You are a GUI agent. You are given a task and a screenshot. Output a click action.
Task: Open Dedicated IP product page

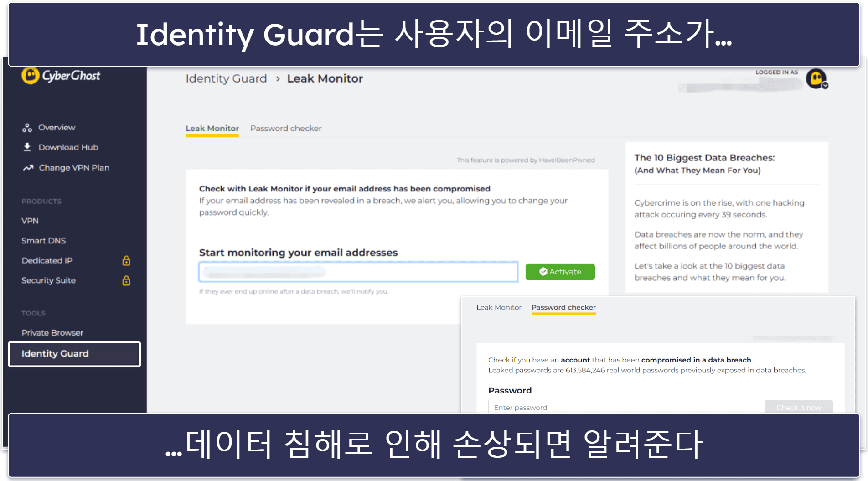coord(47,261)
